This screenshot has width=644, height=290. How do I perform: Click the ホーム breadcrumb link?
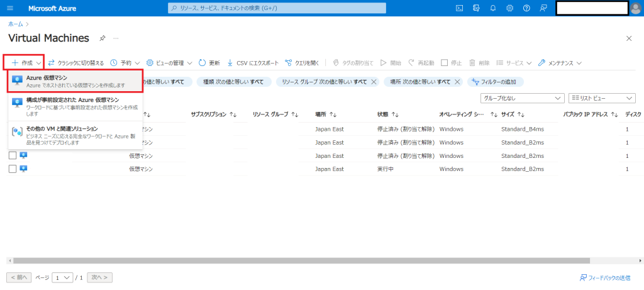point(16,25)
